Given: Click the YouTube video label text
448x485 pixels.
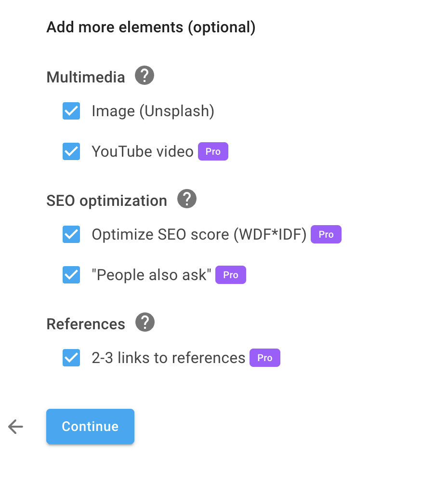Looking at the screenshot, I should pos(143,151).
